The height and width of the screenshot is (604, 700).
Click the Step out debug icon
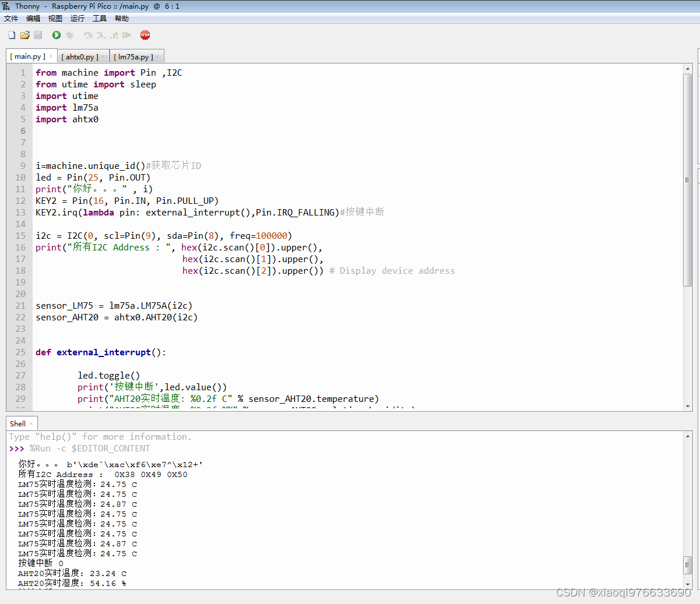(114, 35)
